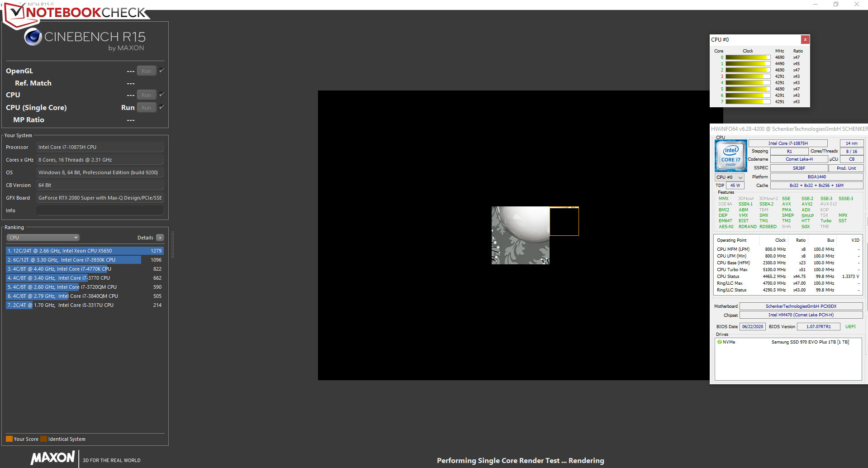This screenshot has height=468, width=868.
Task: Click the empty Info input field
Action: coord(100,210)
